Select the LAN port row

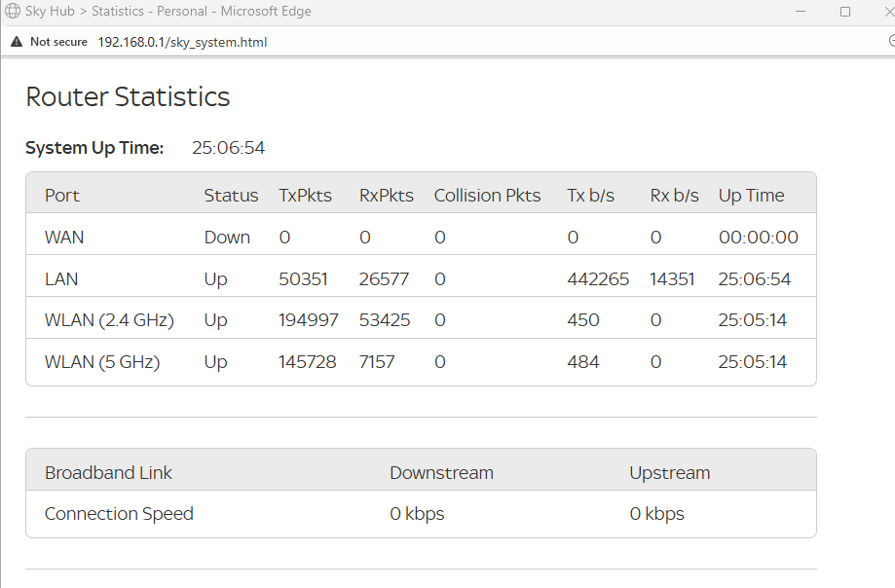coord(419,278)
